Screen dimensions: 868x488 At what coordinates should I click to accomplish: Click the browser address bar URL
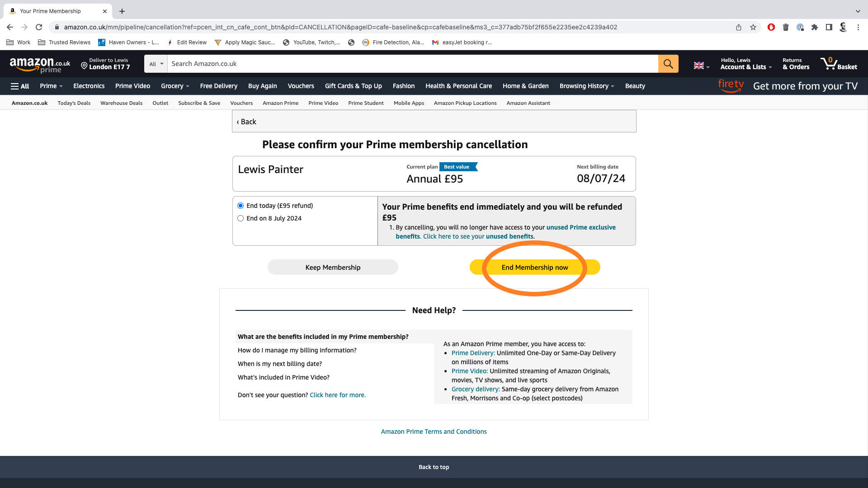(x=340, y=27)
